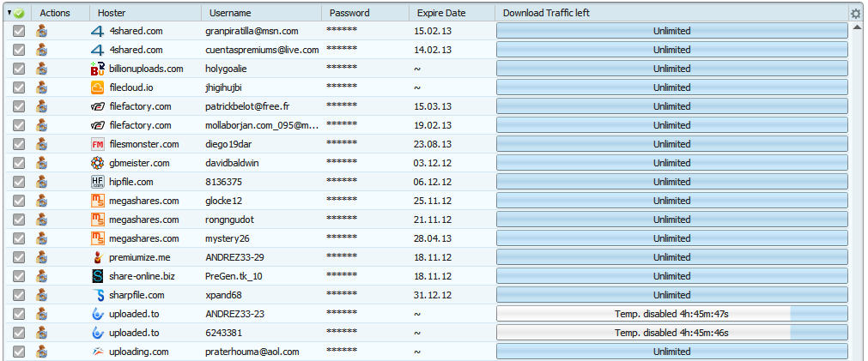Click the expire date 25.11.12
Viewport: 868px width, 361px height.
coord(433,202)
